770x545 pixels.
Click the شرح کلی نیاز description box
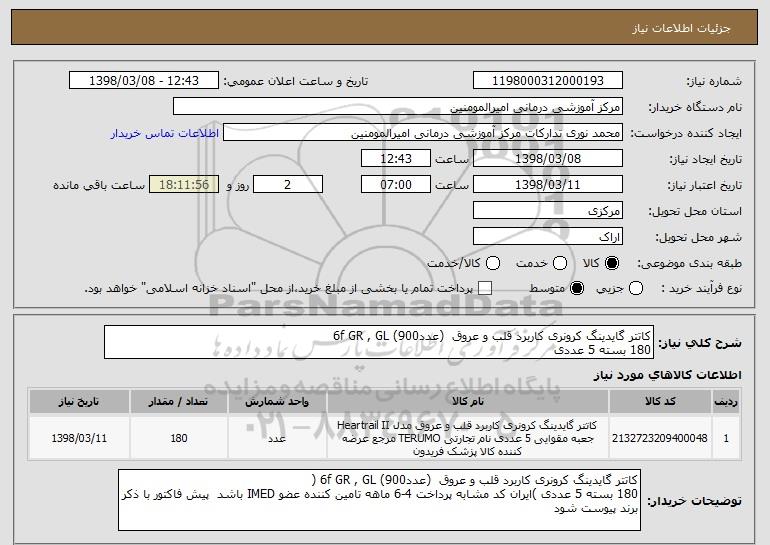[379, 342]
